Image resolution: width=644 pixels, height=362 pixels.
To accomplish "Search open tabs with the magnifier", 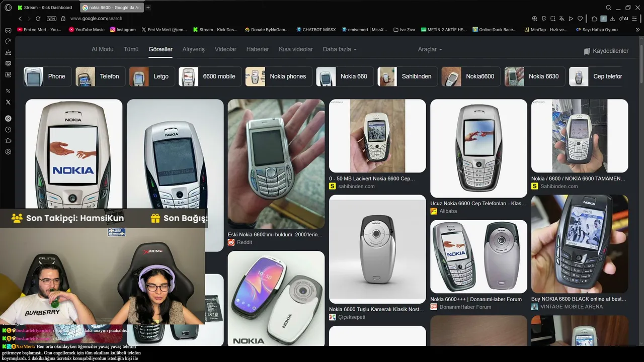I will pos(608,8).
